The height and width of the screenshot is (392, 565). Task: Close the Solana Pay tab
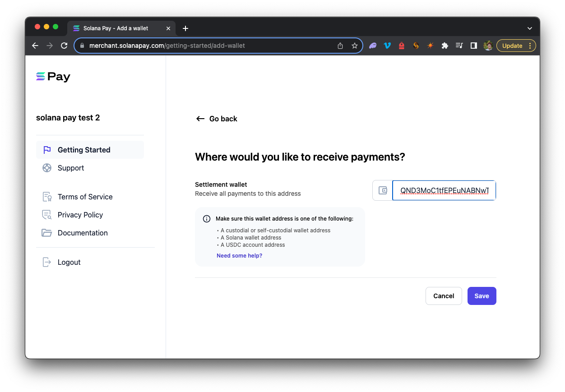pyautogui.click(x=168, y=28)
